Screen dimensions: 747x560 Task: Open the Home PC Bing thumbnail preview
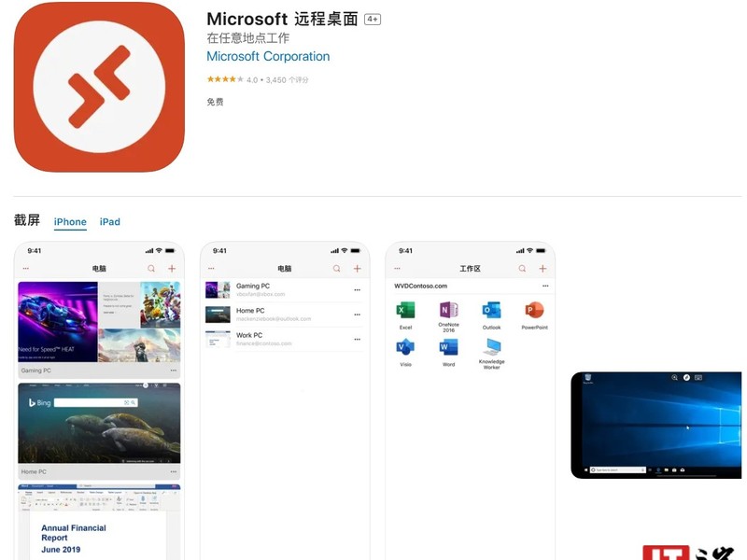coord(99,423)
